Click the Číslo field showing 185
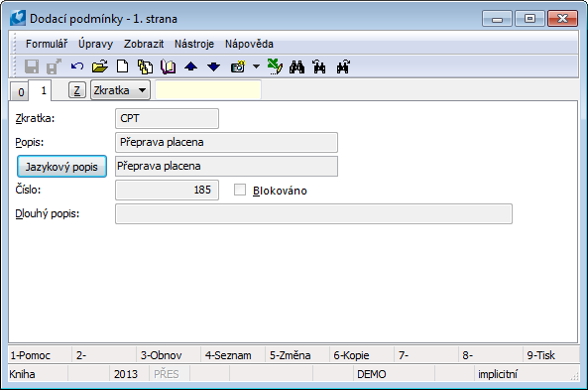This screenshot has width=588, height=390. coord(167,190)
